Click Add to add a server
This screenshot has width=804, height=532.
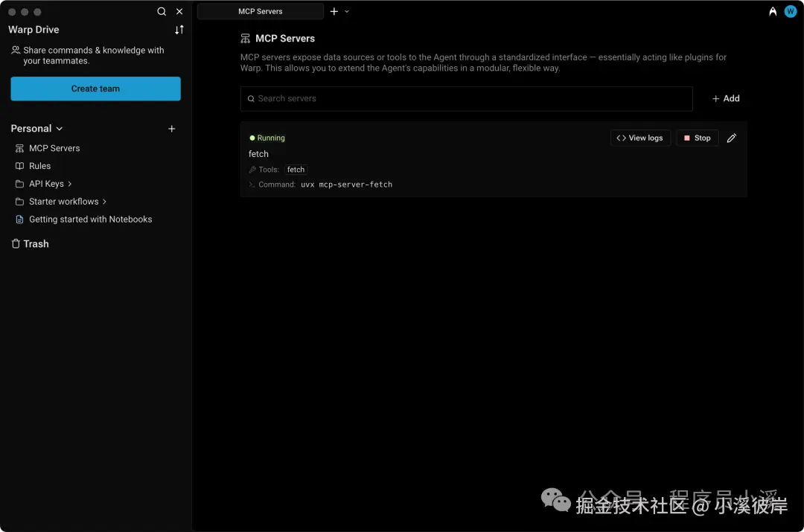(726, 98)
